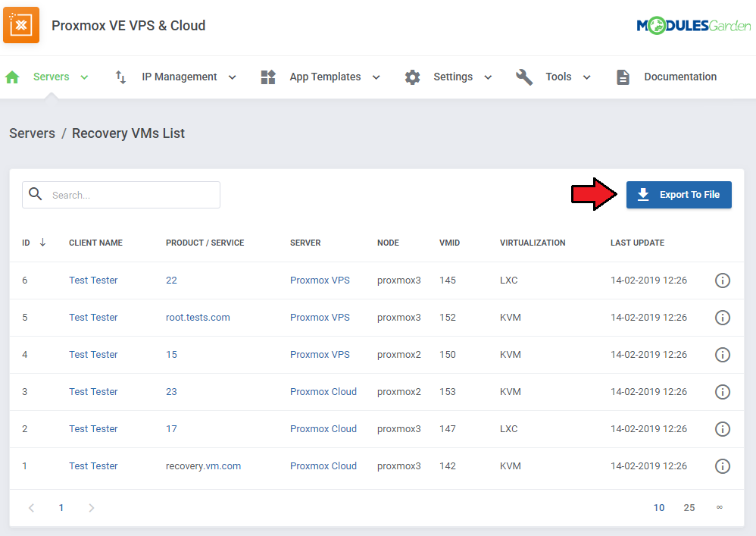Open the root.tests.com product link
This screenshot has width=756, height=536.
coord(198,318)
